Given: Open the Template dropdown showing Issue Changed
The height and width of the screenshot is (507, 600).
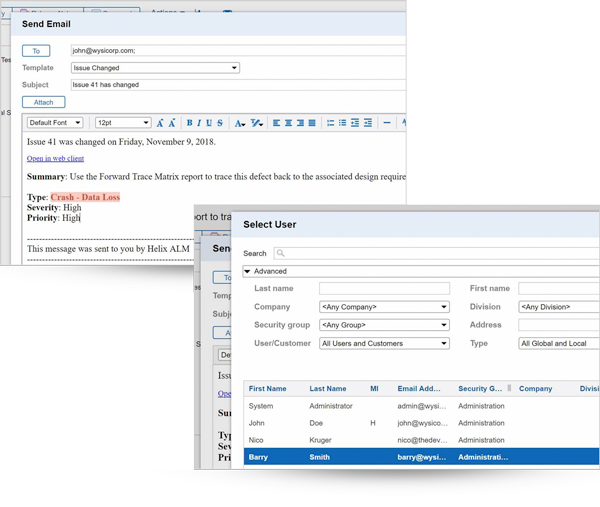Looking at the screenshot, I should (x=155, y=68).
